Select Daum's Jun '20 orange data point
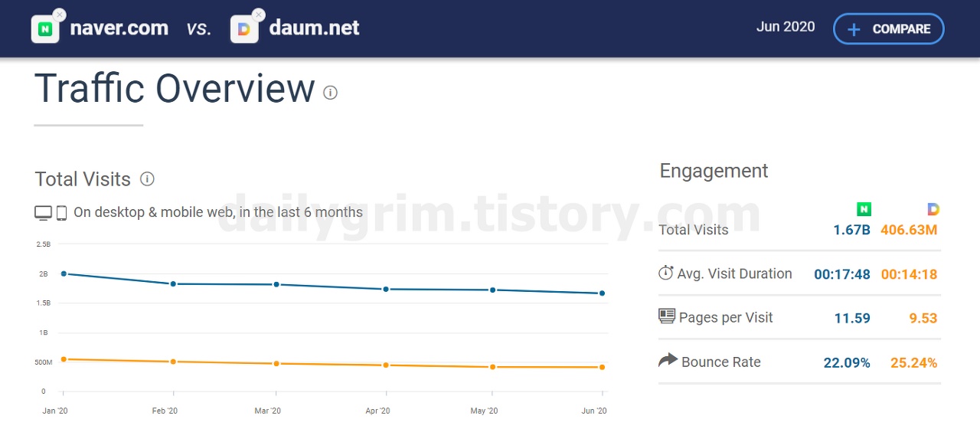 (x=603, y=368)
